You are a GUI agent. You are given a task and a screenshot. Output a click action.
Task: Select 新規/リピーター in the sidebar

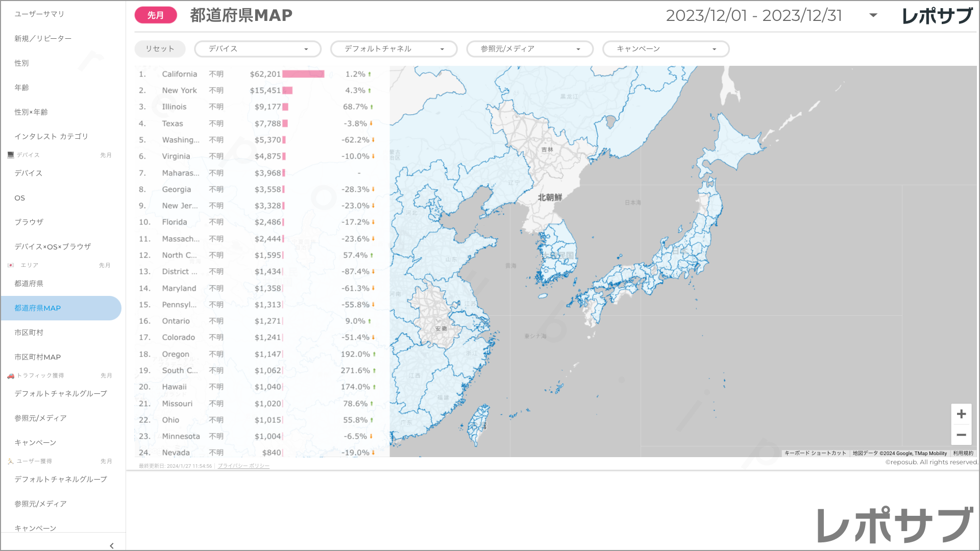pos(43,38)
